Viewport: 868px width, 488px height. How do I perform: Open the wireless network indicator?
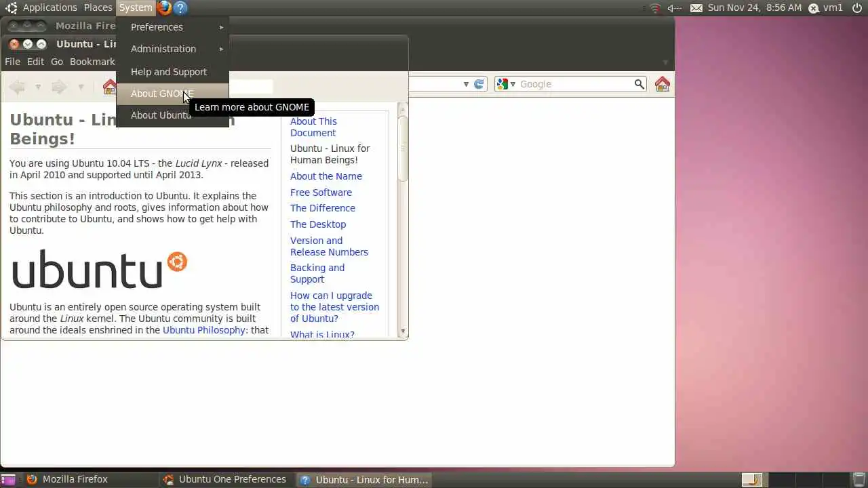tap(655, 8)
